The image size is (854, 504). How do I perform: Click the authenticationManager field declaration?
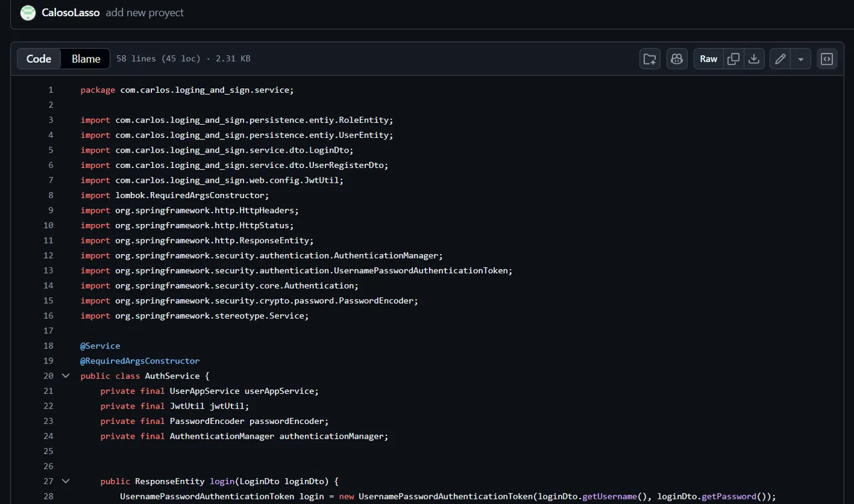[244, 436]
